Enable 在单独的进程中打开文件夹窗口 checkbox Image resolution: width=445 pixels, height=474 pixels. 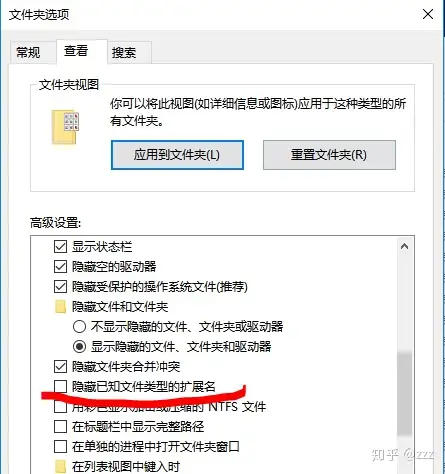click(60, 447)
